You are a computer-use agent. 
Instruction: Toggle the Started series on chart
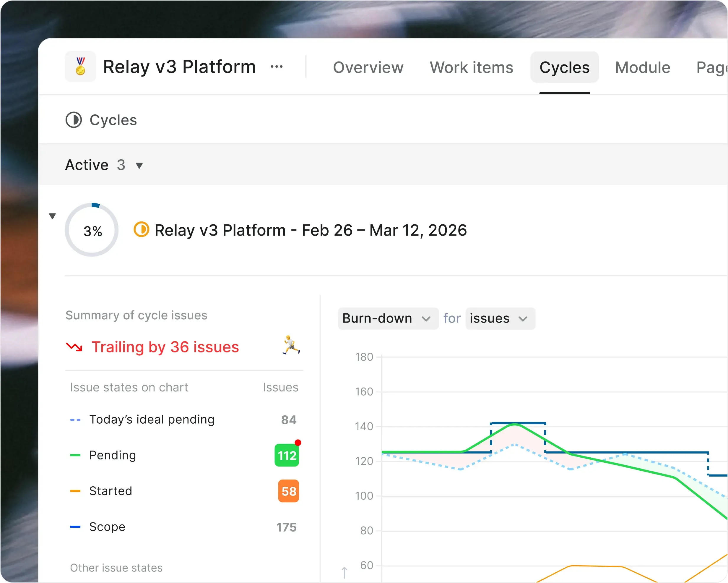pyautogui.click(x=101, y=491)
